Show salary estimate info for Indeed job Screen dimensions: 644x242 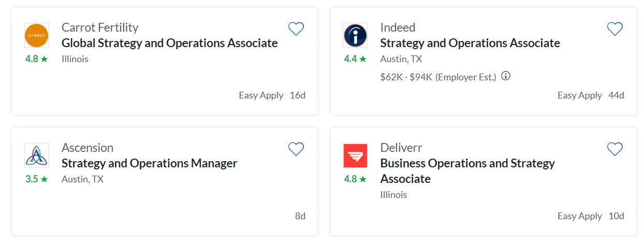(x=506, y=76)
